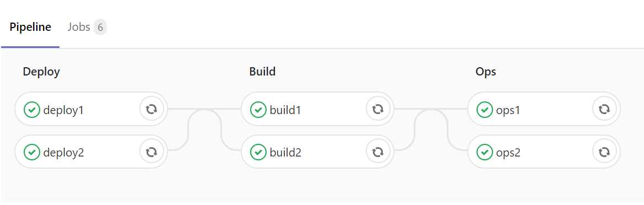This screenshot has height=205, width=644.
Task: Open the ops1 job details
Action: pyautogui.click(x=508, y=110)
